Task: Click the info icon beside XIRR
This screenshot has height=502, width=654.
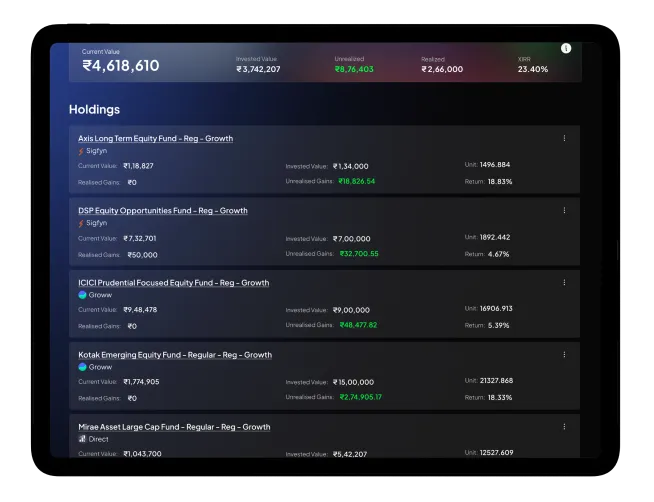Action: [566, 48]
